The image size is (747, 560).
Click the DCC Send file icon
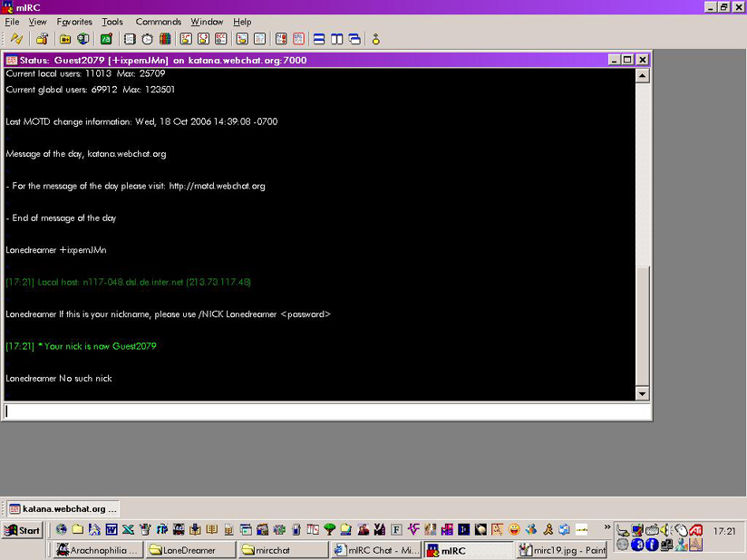[x=186, y=39]
